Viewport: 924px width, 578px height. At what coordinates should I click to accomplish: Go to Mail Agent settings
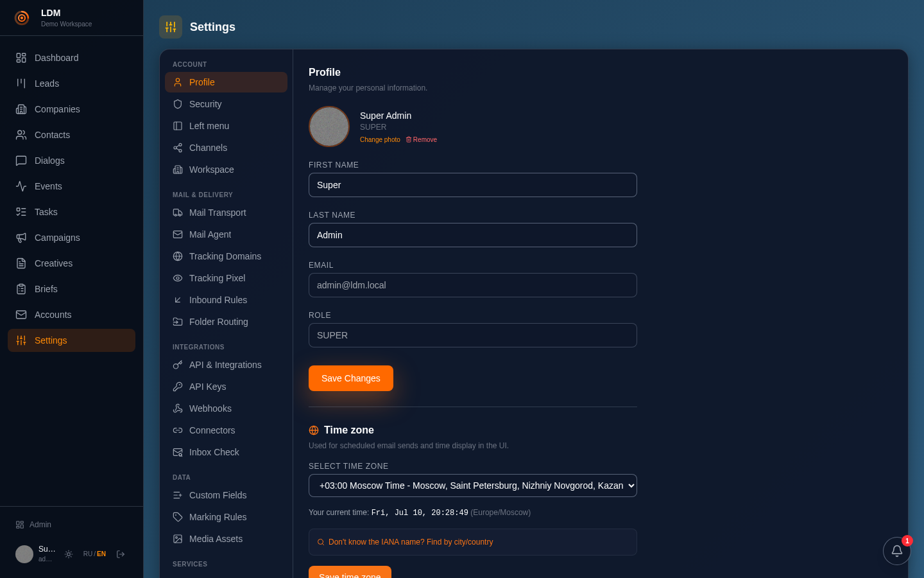tap(226, 234)
